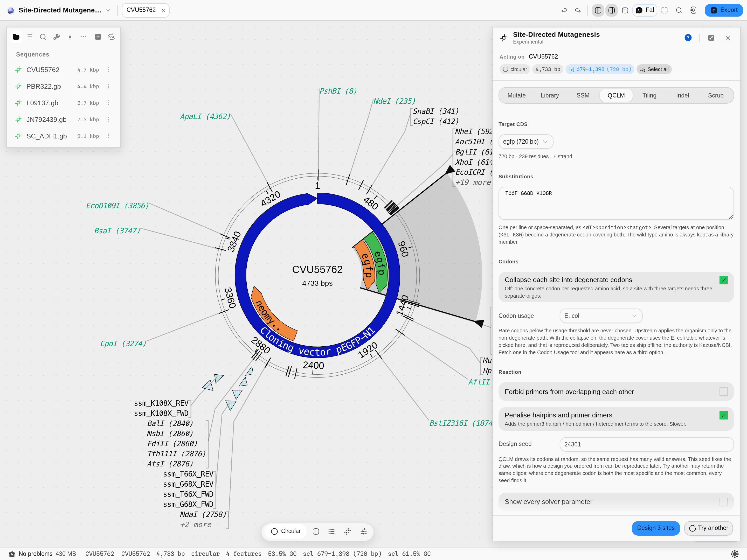Close the CVU55762 tab
The width and height of the screenshot is (747, 560).
pyautogui.click(x=163, y=10)
